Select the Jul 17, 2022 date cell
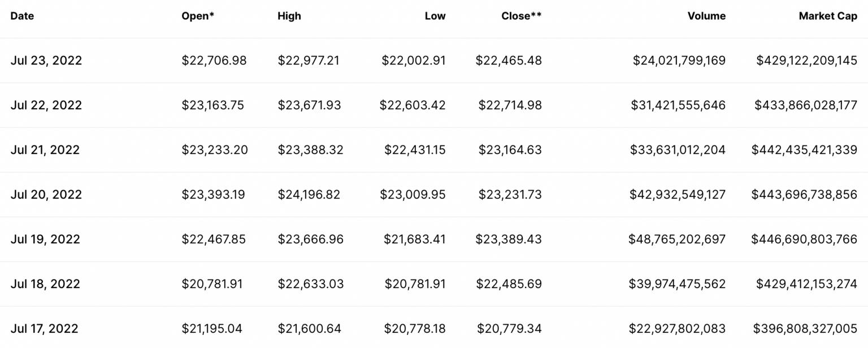Viewport: 868px width, 348px height. pos(45,329)
